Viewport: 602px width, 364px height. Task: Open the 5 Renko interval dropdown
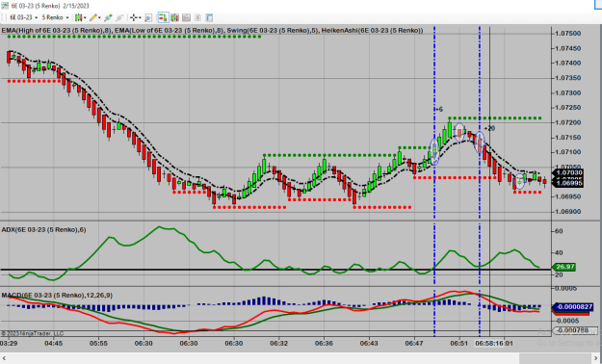(55, 17)
